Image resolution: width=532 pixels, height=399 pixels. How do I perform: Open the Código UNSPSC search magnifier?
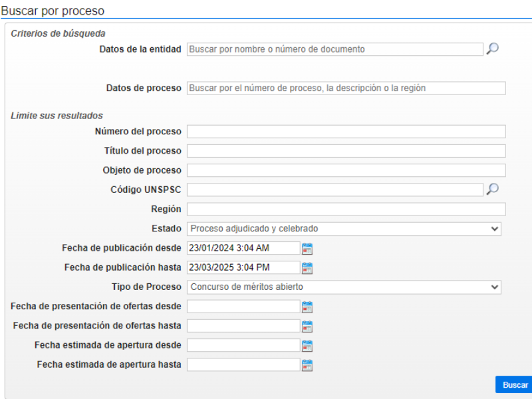pyautogui.click(x=492, y=190)
